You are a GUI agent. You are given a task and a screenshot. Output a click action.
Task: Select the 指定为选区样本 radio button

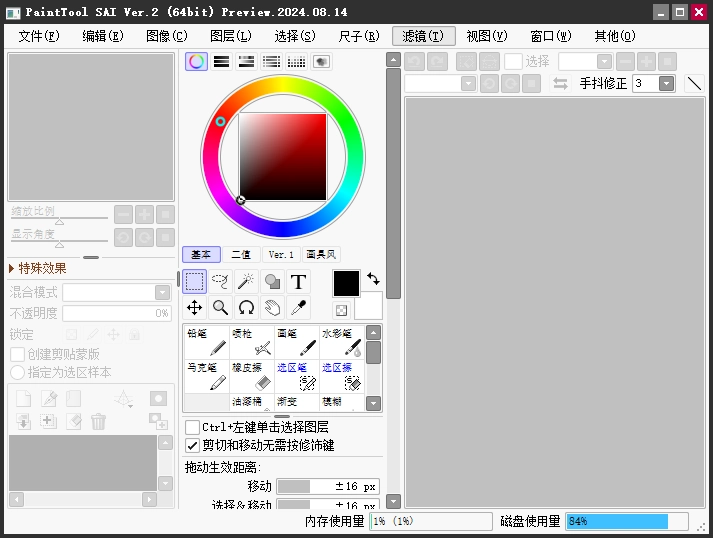pyautogui.click(x=17, y=372)
